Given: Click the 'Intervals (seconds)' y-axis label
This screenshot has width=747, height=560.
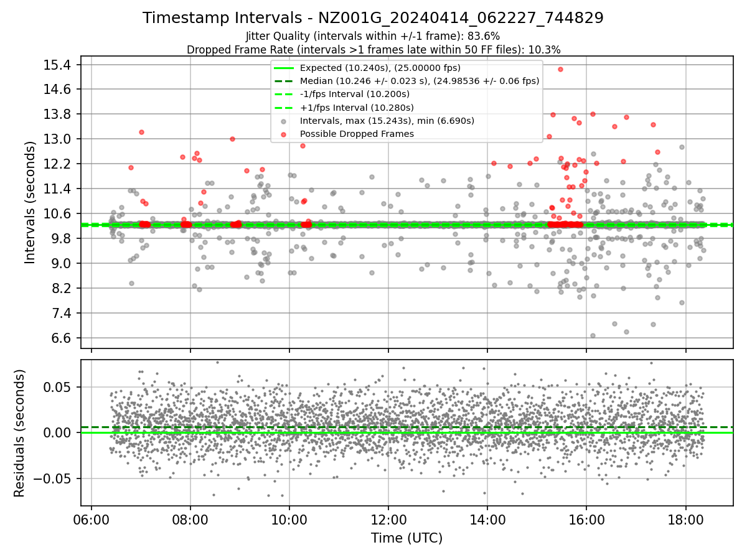Looking at the screenshot, I should pyautogui.click(x=31, y=202).
